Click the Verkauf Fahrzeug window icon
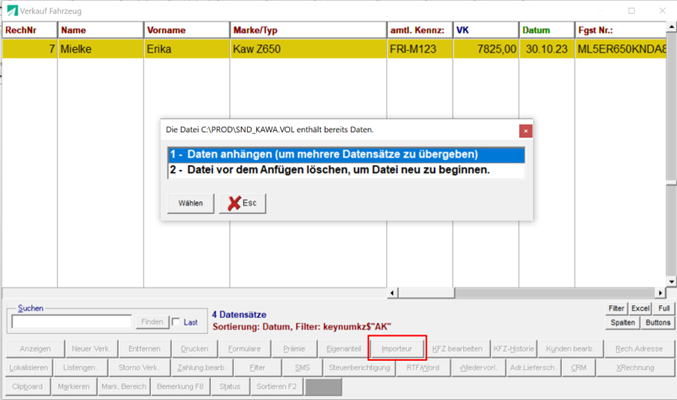Image resolution: width=677 pixels, height=400 pixels. (12, 10)
